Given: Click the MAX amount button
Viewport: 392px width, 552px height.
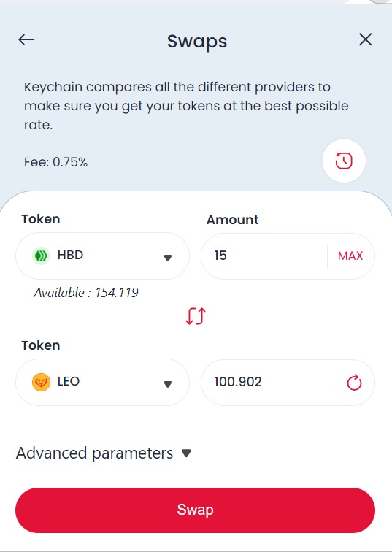Looking at the screenshot, I should 350,256.
